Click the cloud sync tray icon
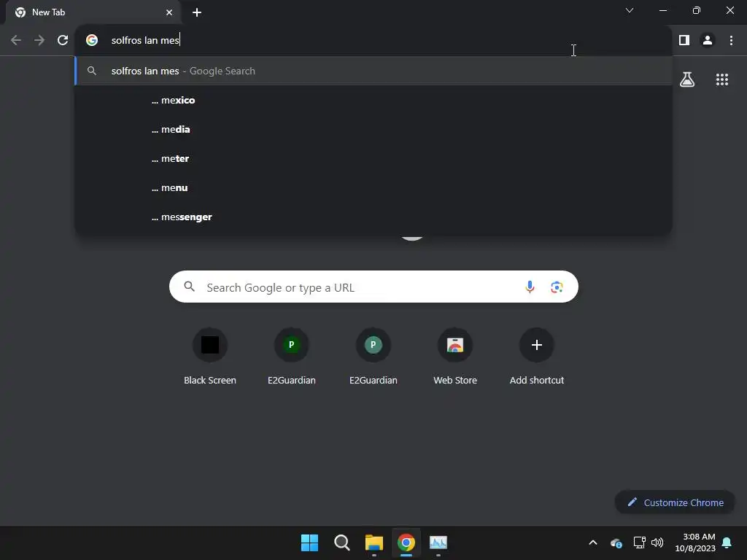 (616, 542)
